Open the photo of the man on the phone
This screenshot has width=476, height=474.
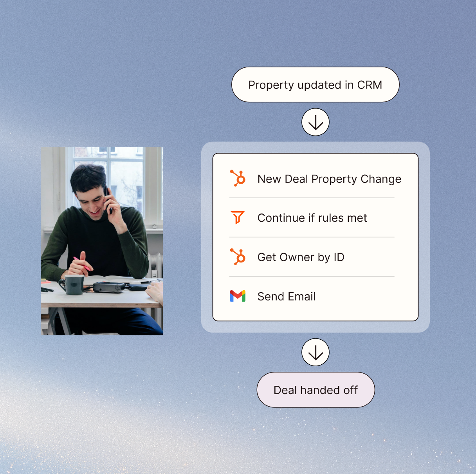coord(102,241)
